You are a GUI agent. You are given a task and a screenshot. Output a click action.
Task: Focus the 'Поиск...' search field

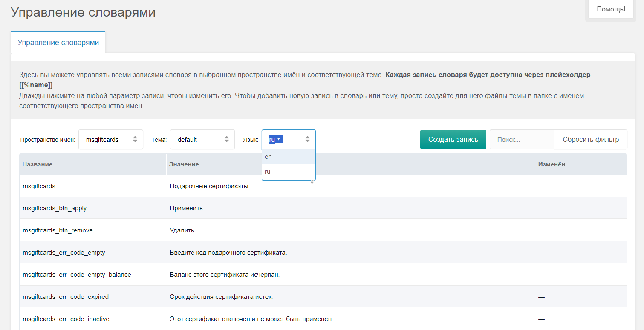point(522,139)
